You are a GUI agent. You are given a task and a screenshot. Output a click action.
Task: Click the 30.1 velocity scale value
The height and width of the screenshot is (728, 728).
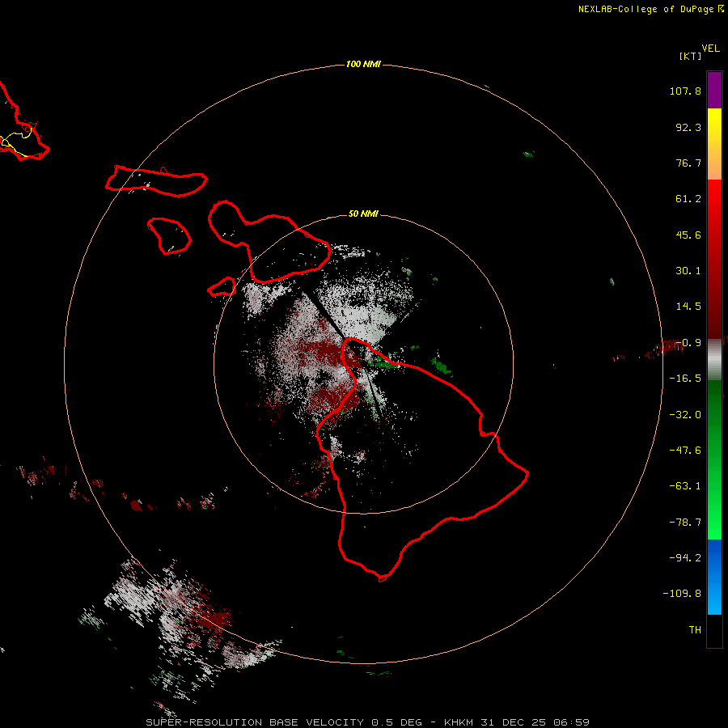pos(688,271)
